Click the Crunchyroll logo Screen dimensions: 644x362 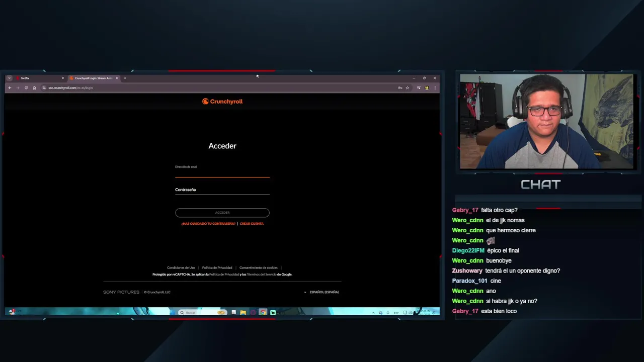[x=222, y=102]
